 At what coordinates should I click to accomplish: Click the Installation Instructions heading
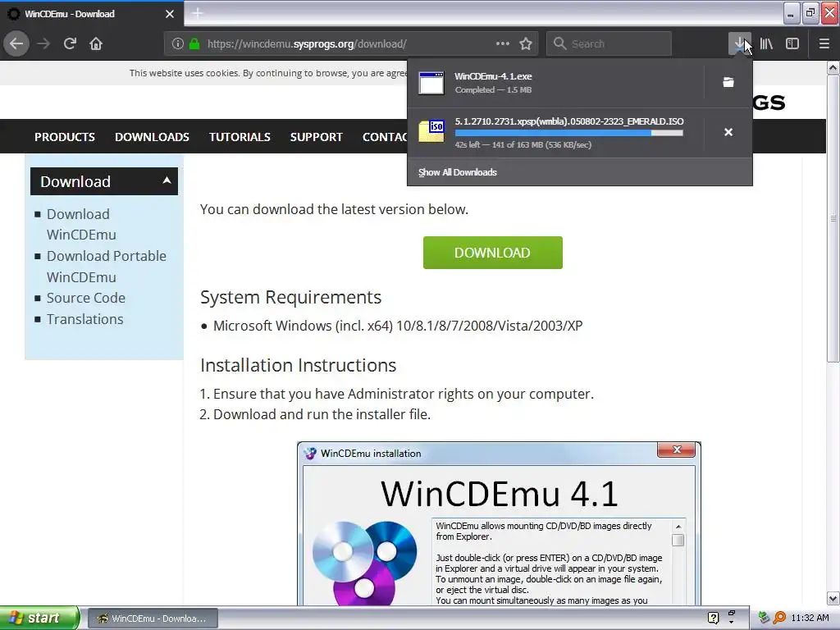coord(298,365)
